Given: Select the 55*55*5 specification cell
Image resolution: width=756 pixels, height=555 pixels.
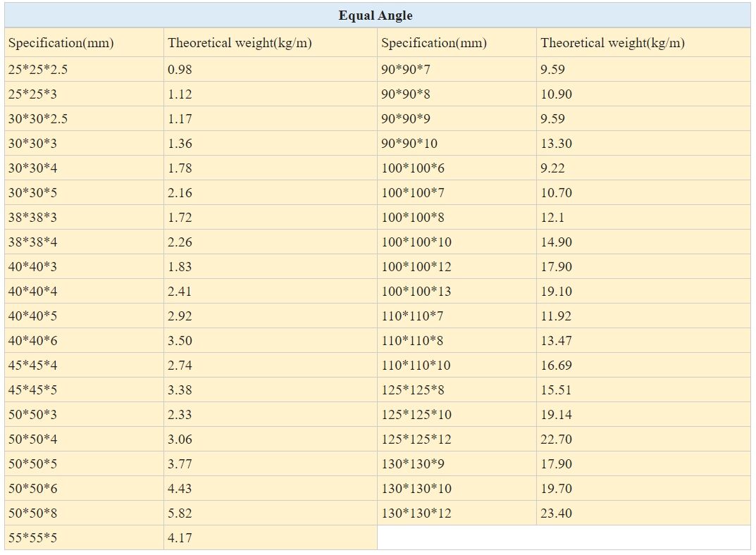Looking at the screenshot, I should tap(32, 538).
